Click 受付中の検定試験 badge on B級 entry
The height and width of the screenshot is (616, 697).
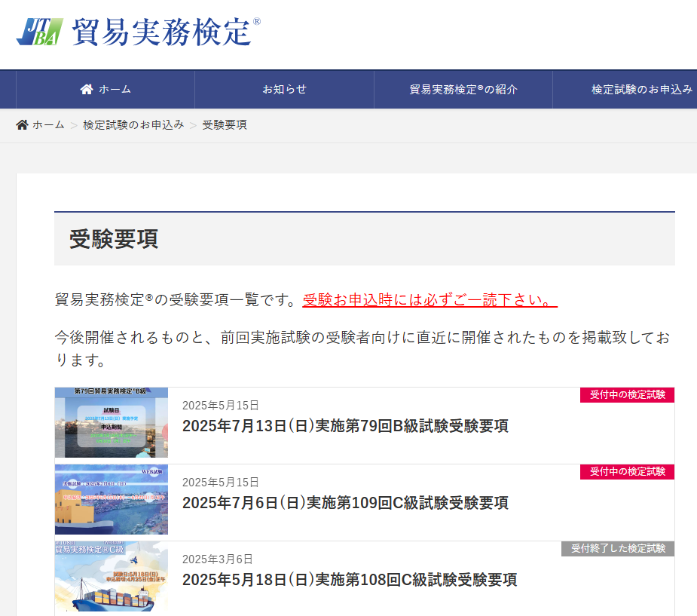pyautogui.click(x=627, y=395)
